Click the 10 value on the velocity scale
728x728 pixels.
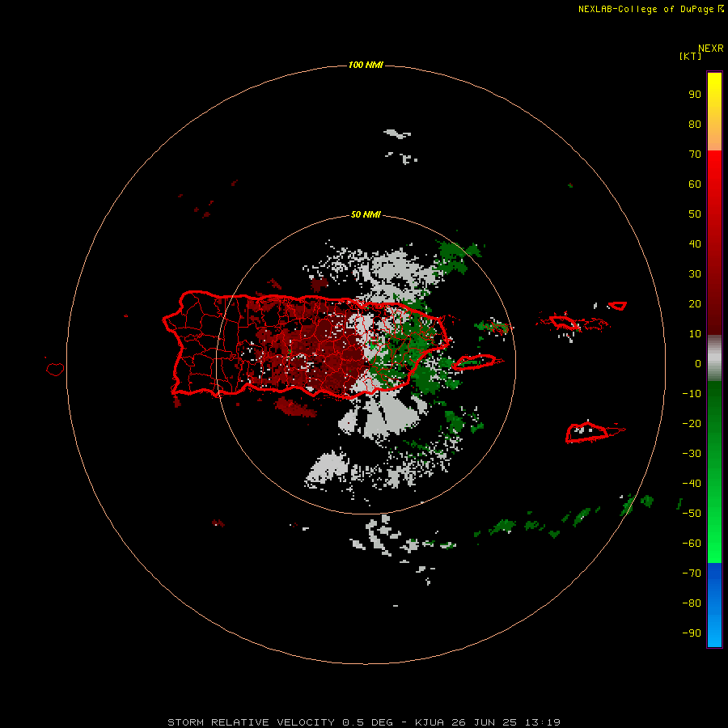pos(695,334)
